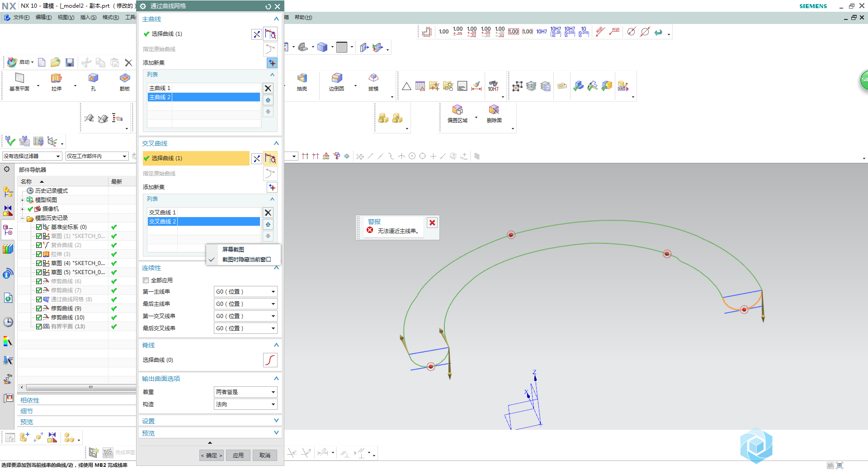The image size is (868, 470).
Task: Remove selected primary curve from list
Action: (x=268, y=89)
